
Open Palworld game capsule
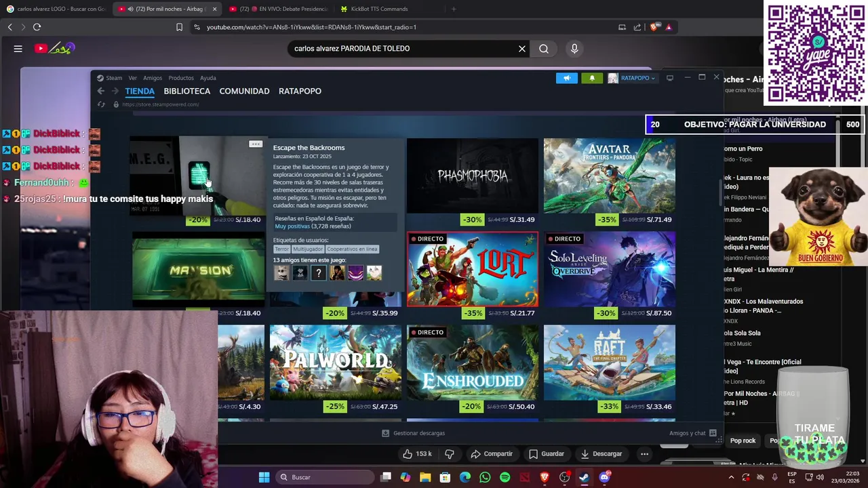pos(336,363)
